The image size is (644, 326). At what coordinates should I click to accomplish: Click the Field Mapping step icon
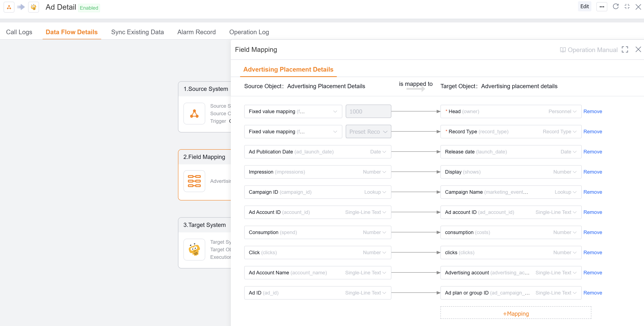[x=194, y=181]
